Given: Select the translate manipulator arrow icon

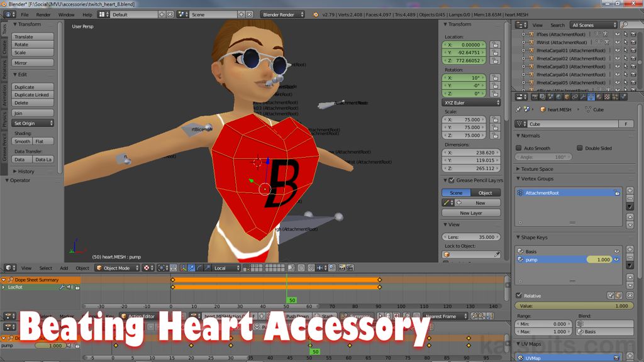Looking at the screenshot, I should [191, 268].
